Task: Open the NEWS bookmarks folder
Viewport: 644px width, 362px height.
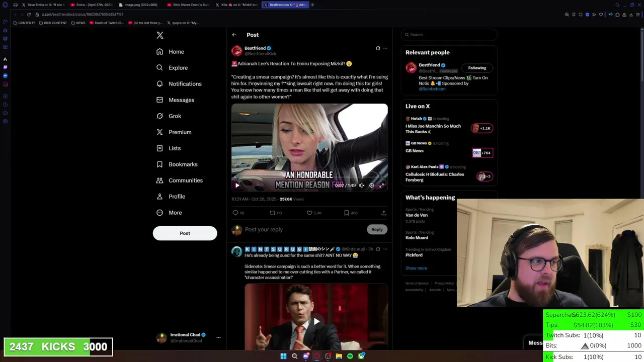Action: (78, 23)
